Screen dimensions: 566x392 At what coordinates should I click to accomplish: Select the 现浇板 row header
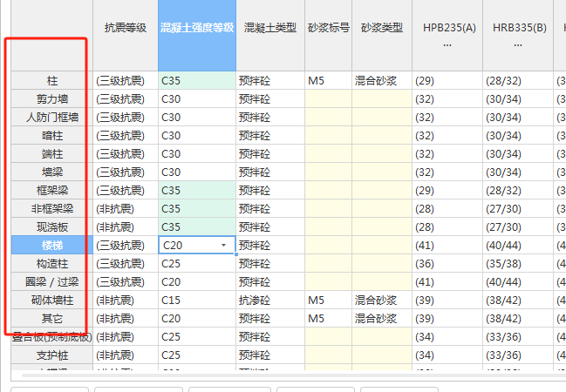tap(52, 227)
